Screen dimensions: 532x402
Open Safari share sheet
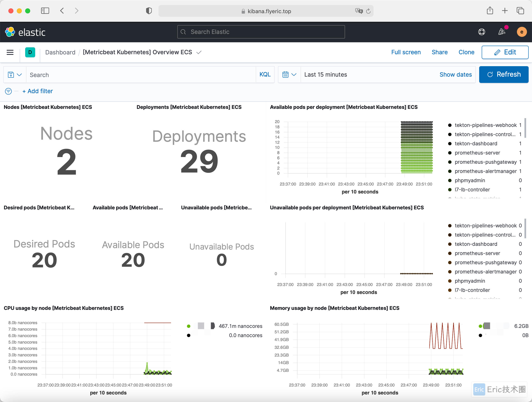[x=490, y=10]
